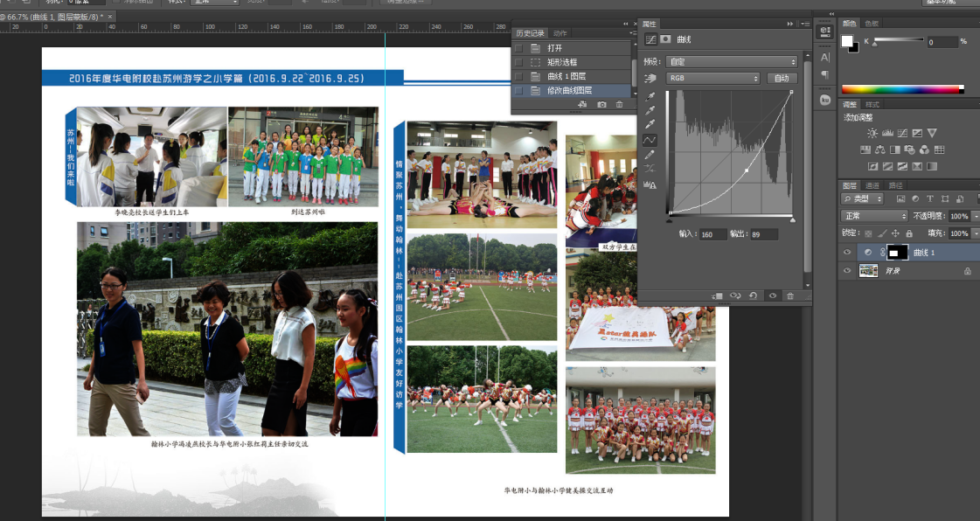Viewport: 980px width, 521px height.
Task: Expand the 填充 fill slider arrow
Action: (x=975, y=233)
